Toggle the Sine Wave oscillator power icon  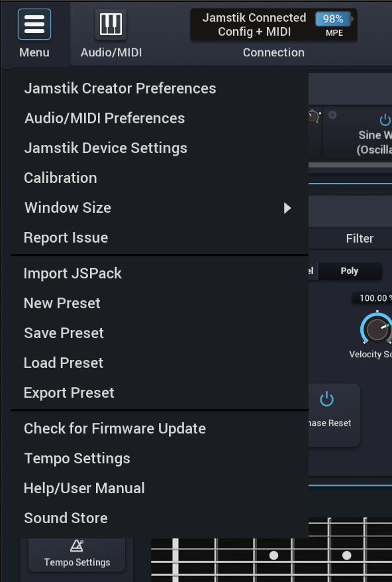(x=385, y=119)
